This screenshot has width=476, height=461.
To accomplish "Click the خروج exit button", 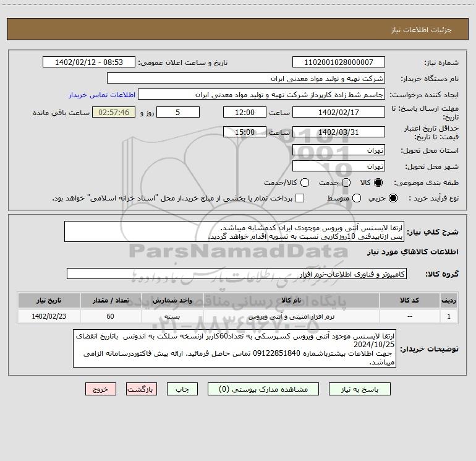I will pos(101,389).
